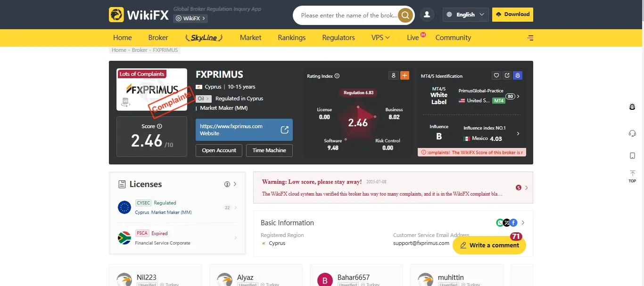Click the info icon next to Score
This screenshot has height=286, width=644.
pyautogui.click(x=159, y=126)
